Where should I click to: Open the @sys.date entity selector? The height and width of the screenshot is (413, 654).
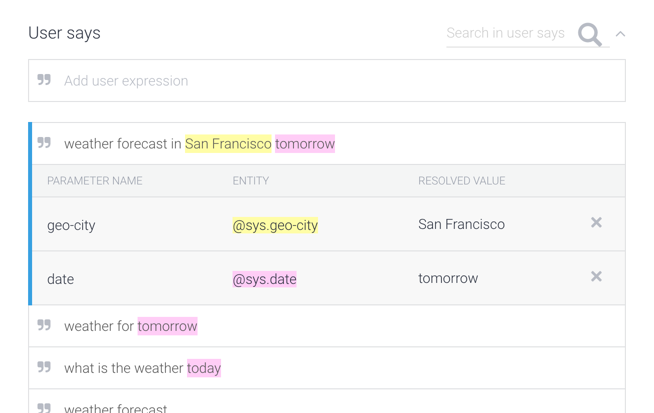[x=264, y=279]
